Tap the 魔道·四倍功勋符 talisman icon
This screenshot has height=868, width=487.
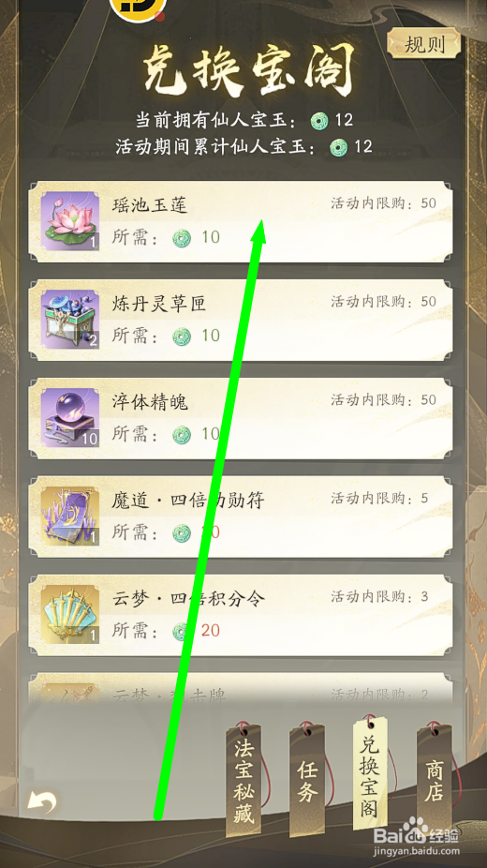coord(69,516)
